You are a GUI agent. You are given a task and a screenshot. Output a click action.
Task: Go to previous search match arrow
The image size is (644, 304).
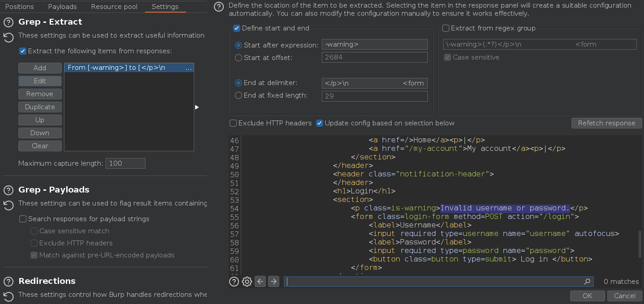click(x=260, y=282)
